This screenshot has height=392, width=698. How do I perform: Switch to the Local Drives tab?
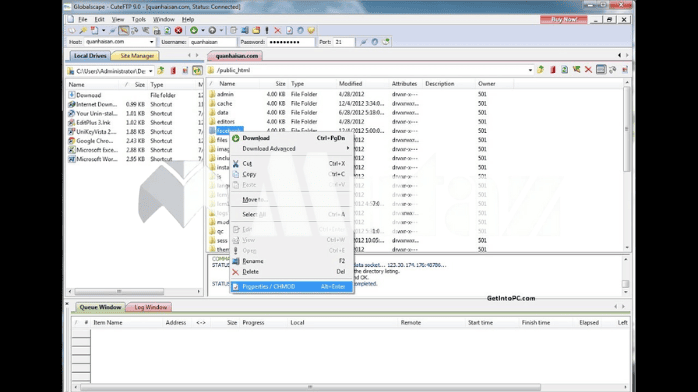90,56
